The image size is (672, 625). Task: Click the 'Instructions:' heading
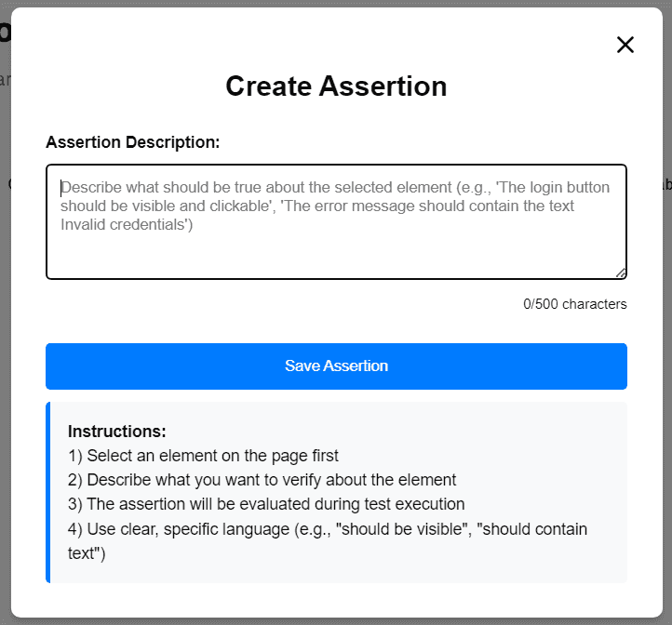pyautogui.click(x=117, y=432)
